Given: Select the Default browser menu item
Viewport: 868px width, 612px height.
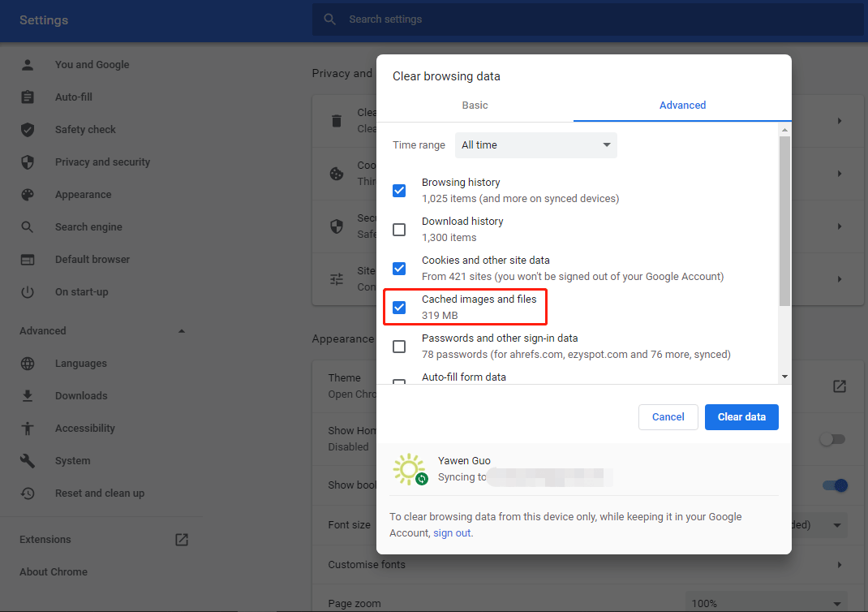Looking at the screenshot, I should (x=92, y=259).
